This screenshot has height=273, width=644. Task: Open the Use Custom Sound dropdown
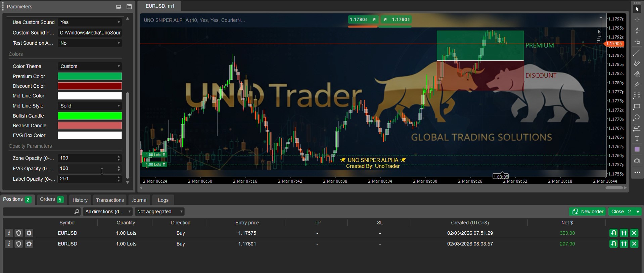(90, 22)
